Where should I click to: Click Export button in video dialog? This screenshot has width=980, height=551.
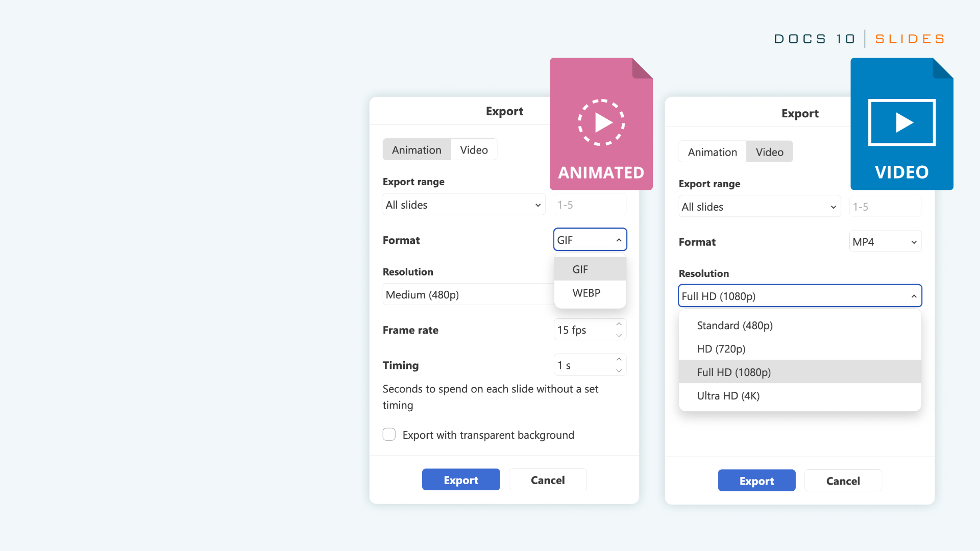[x=756, y=481]
